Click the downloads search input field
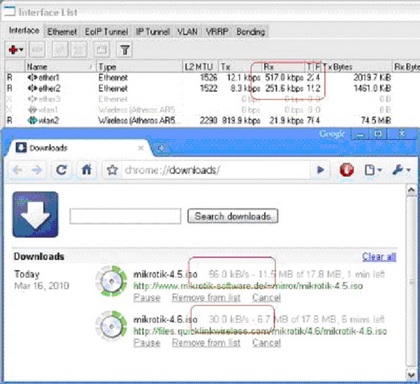 click(x=125, y=216)
